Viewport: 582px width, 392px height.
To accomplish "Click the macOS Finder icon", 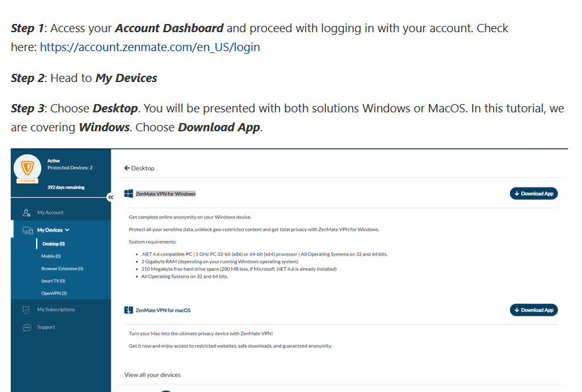I will tap(128, 310).
